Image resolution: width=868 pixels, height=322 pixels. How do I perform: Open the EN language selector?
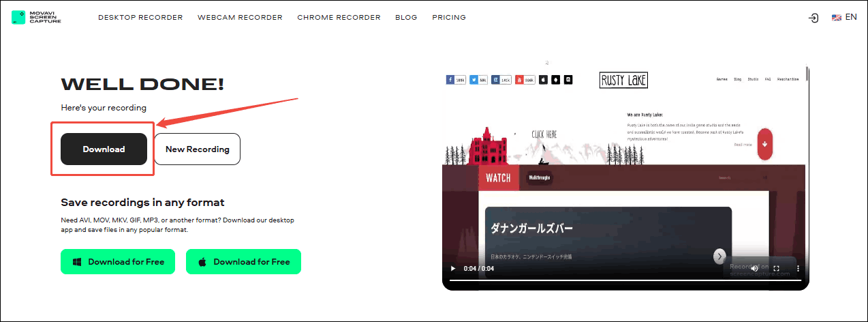[844, 18]
